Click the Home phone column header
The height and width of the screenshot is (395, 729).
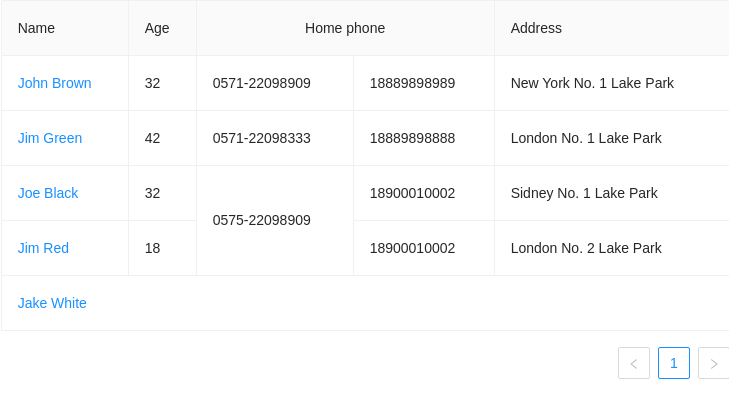345,28
